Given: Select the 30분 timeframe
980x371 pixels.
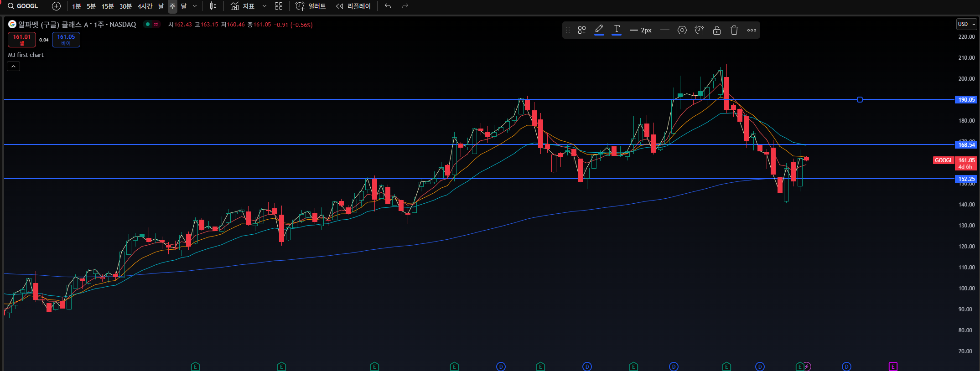Looking at the screenshot, I should tap(125, 6).
